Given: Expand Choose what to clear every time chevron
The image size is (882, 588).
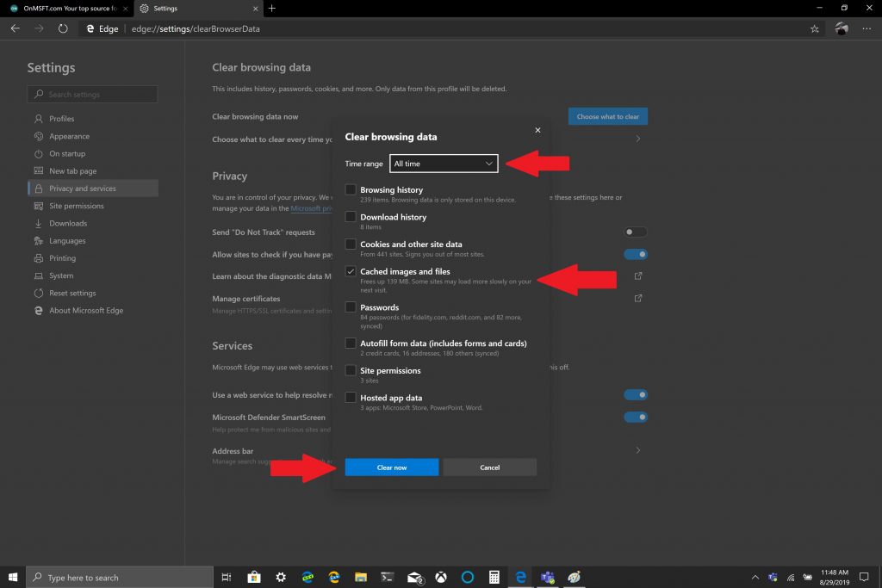Looking at the screenshot, I should [x=637, y=137].
